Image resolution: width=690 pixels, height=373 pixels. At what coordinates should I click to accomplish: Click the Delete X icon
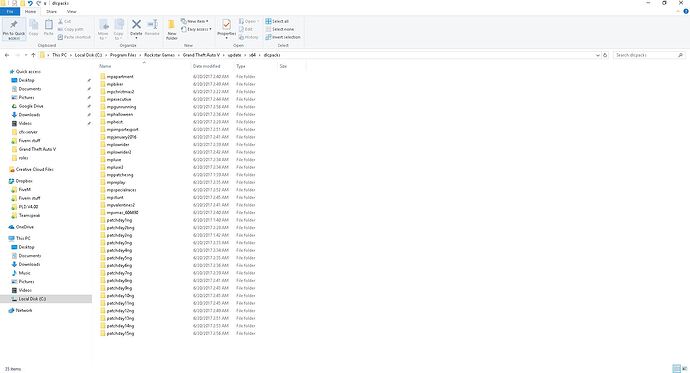[x=136, y=24]
